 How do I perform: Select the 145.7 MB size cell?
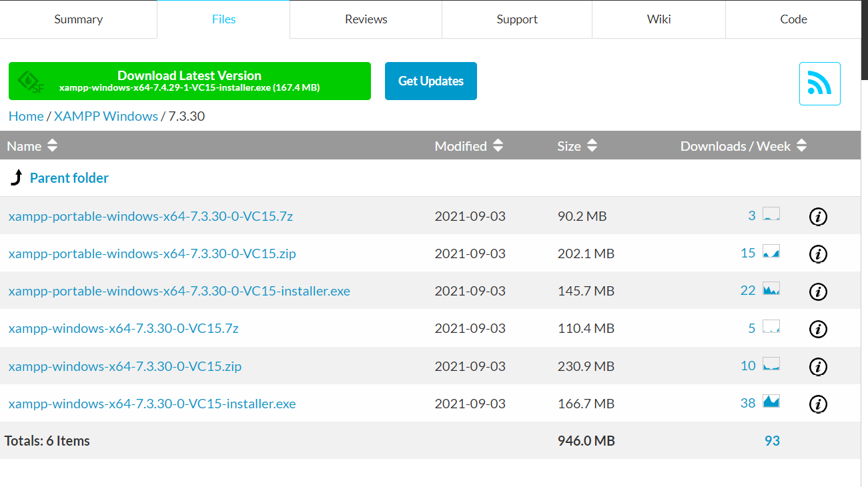[586, 291]
